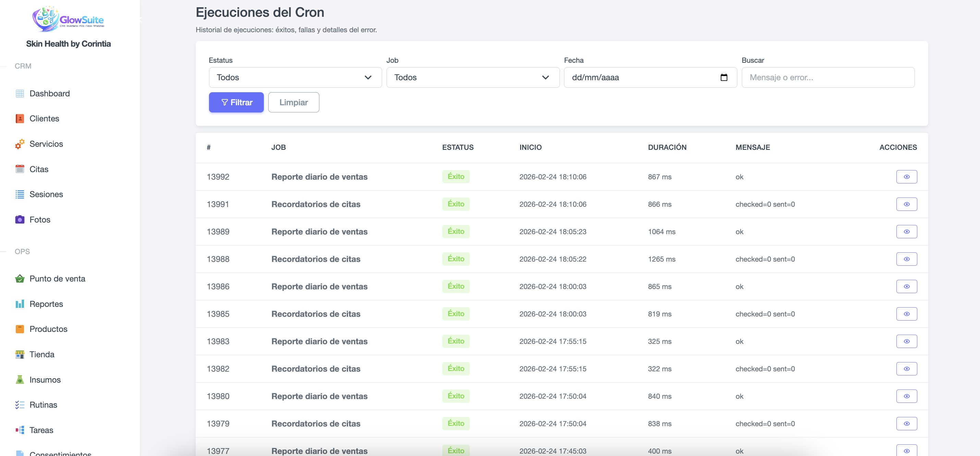The width and height of the screenshot is (980, 456).
Task: Open Rutinas from the sidebar
Action: tap(43, 405)
